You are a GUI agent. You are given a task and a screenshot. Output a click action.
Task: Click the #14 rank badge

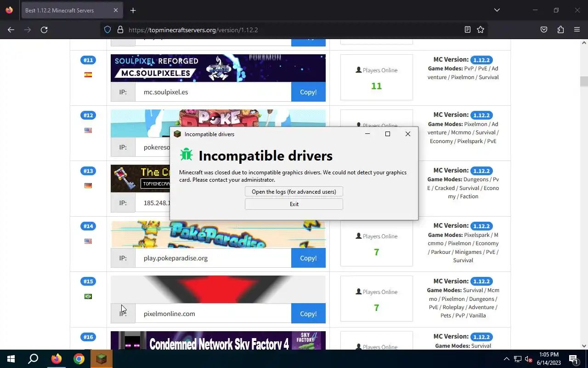[88, 226]
